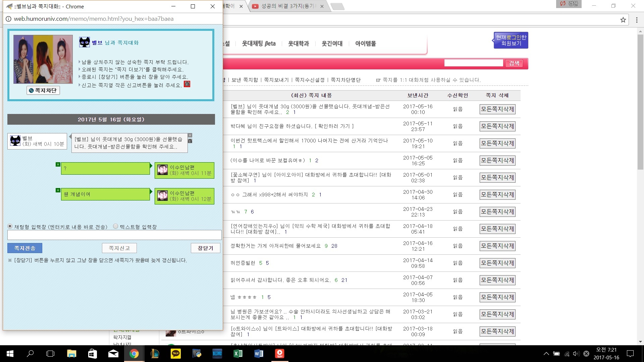The width and height of the screenshot is (644, 362).
Task: Open KakaoTalk from the taskbar
Action: click(175, 353)
